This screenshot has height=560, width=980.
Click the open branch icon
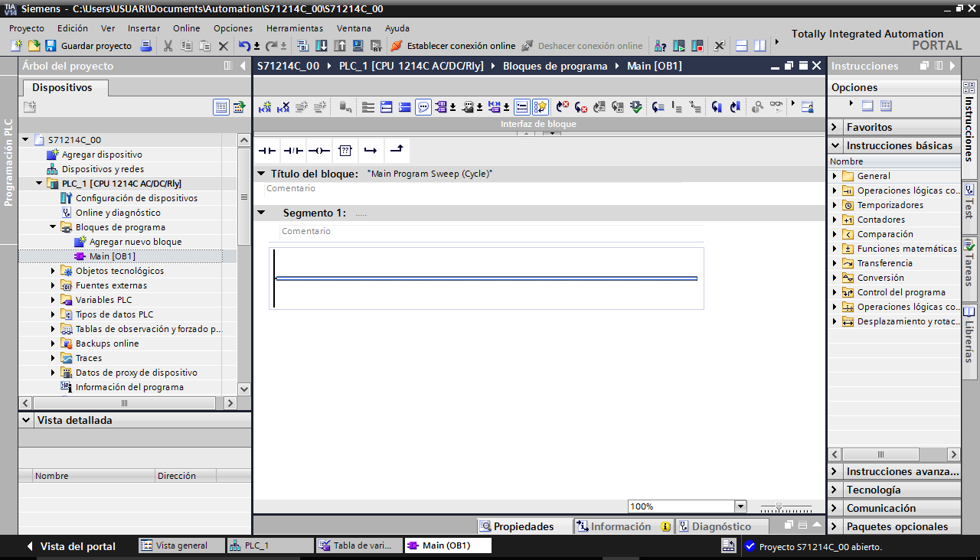click(x=371, y=150)
